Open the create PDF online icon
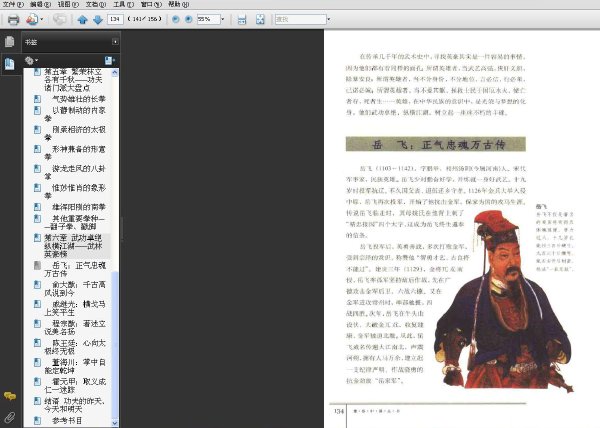Image resolution: width=600 pixels, height=428 pixels. point(32,19)
